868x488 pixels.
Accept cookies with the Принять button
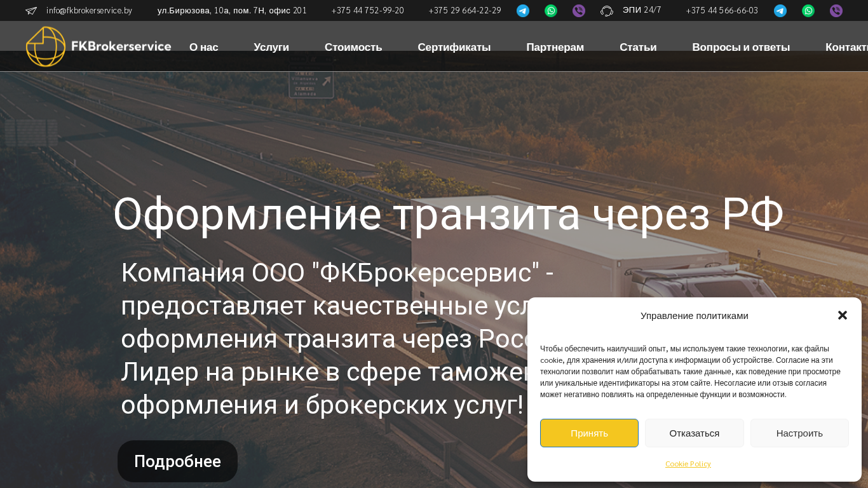click(589, 433)
